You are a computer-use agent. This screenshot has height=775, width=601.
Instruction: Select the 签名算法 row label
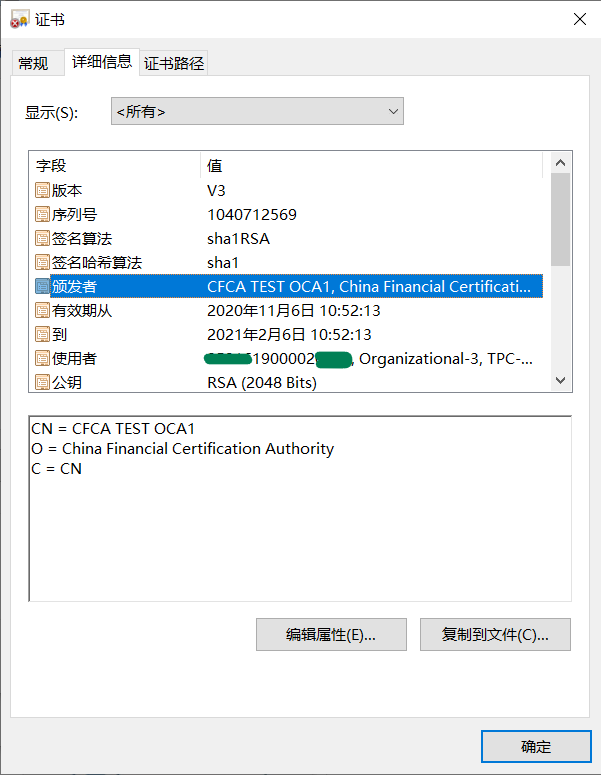(82, 238)
